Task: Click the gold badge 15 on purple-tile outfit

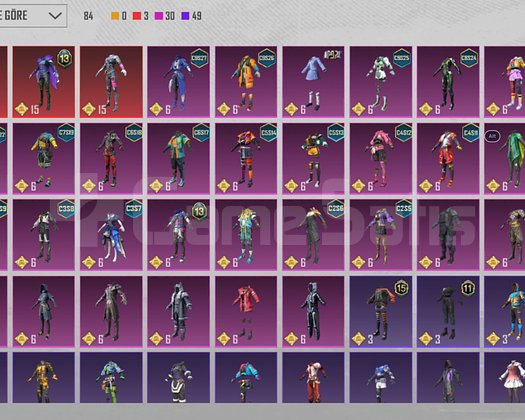Action: [x=401, y=288]
